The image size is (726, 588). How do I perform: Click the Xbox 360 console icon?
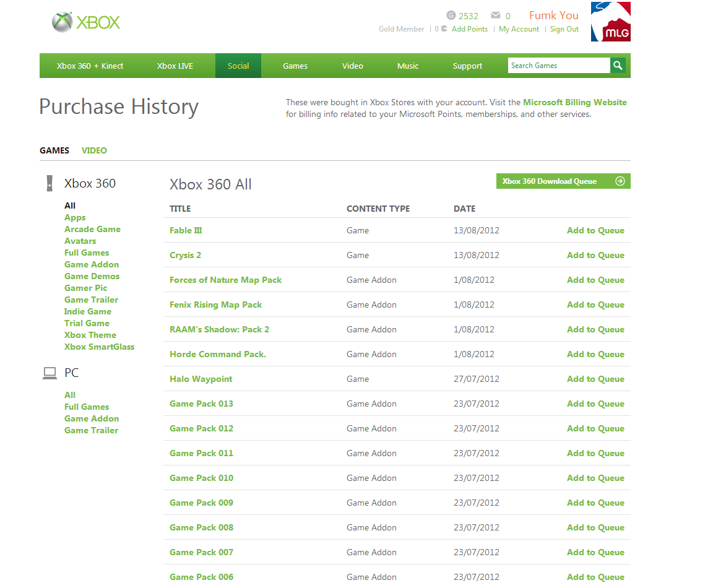(50, 183)
